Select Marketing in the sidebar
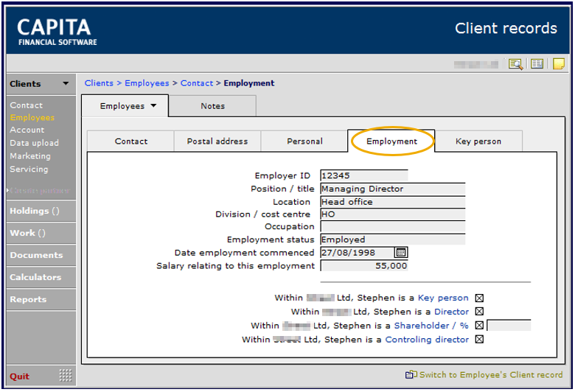Viewport: 575px width, 392px height. click(30, 156)
